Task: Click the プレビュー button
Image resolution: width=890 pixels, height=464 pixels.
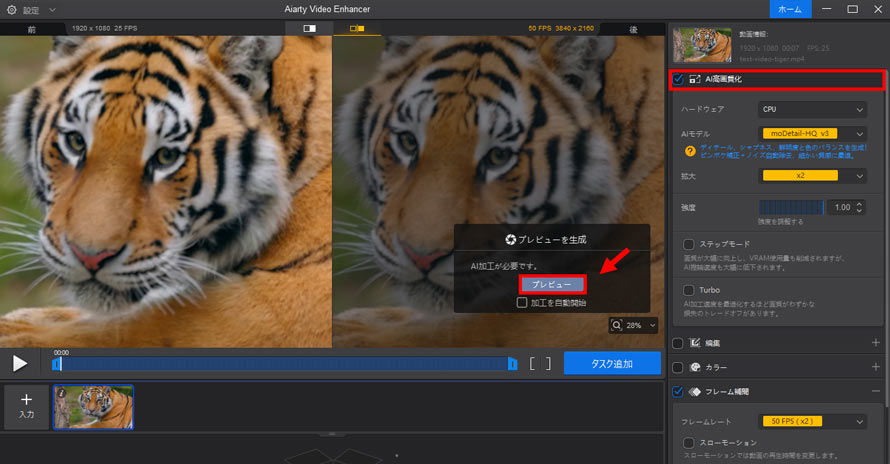Action: point(552,284)
